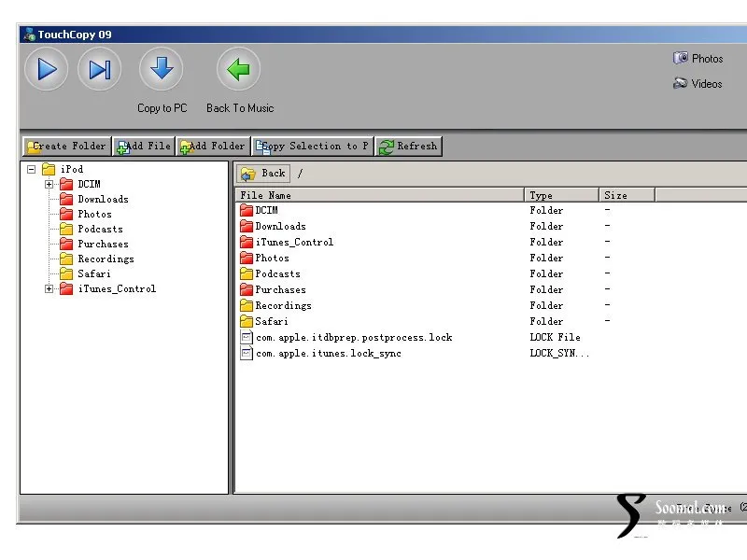Click the TouchCopy 09 title bar icon
Screen dimensions: 747x560
coord(30,35)
